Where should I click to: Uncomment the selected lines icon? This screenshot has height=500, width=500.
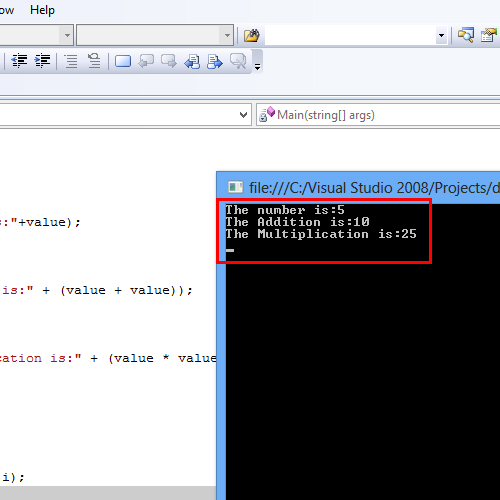94,61
